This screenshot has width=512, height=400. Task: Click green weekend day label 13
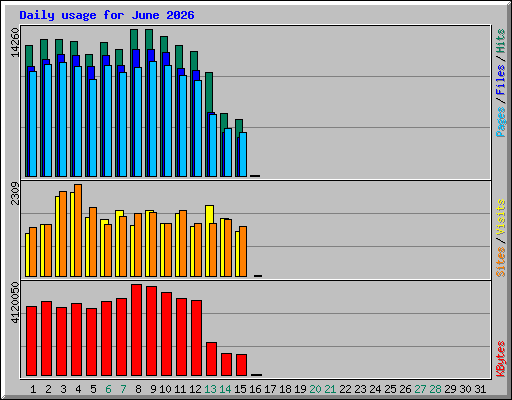[210, 389]
